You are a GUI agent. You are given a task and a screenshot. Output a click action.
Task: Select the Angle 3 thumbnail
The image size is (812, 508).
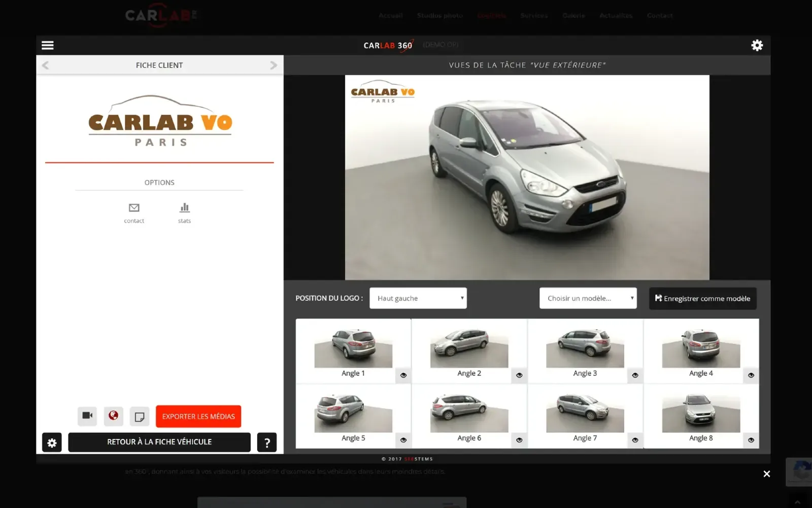click(585, 348)
